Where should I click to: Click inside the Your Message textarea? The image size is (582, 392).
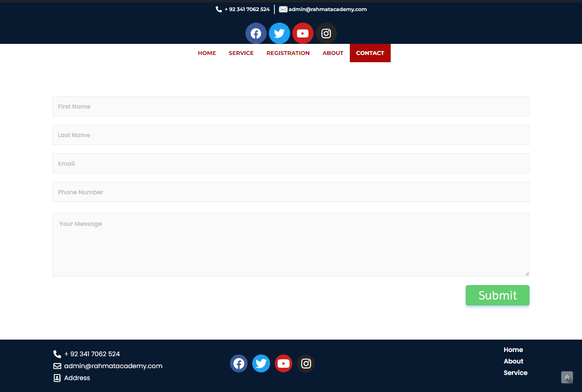(291, 245)
